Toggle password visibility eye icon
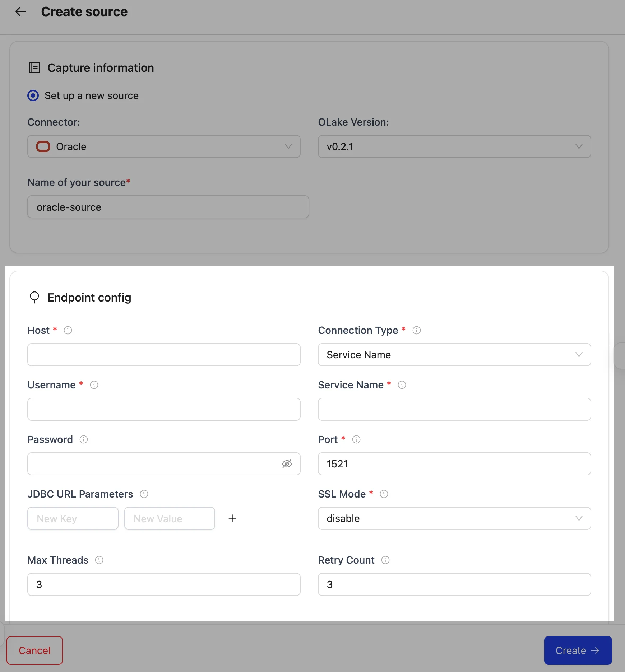This screenshot has width=625, height=672. pyautogui.click(x=287, y=464)
